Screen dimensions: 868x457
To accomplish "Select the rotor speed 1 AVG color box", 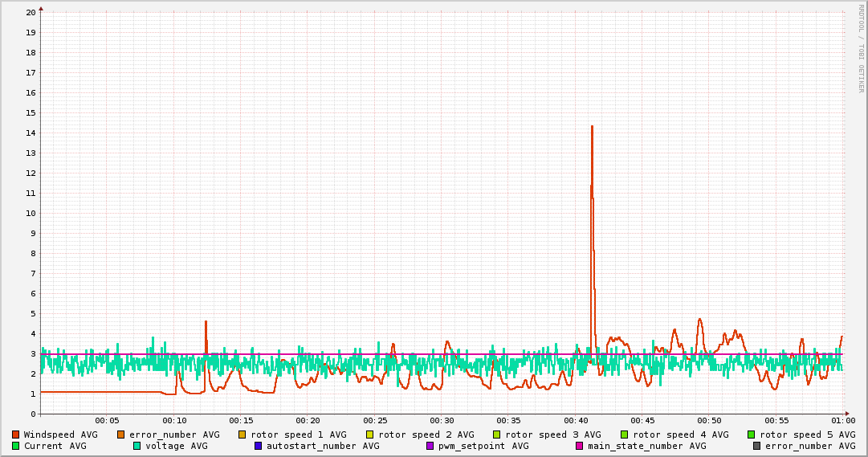I will point(242,435).
